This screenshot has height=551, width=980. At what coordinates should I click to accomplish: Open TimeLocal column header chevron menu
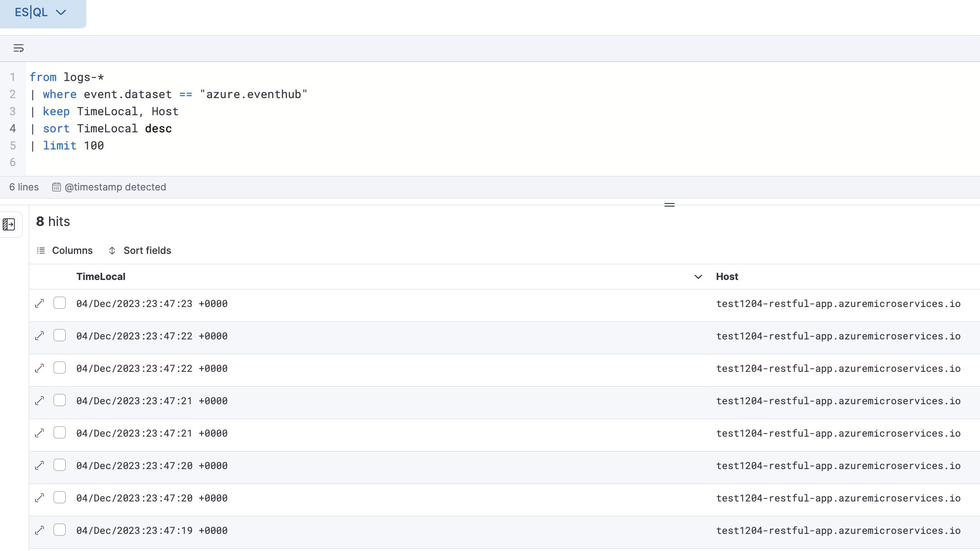698,277
